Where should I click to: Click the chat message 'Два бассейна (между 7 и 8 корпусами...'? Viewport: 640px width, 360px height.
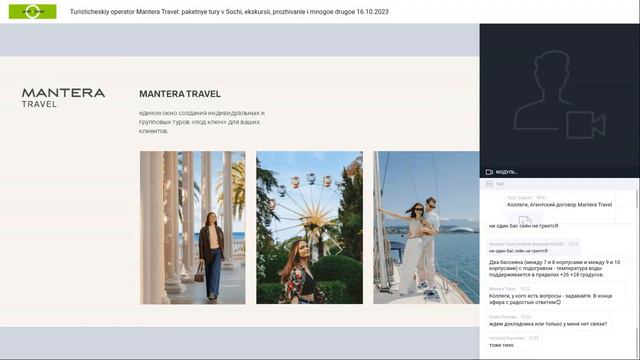(554, 269)
